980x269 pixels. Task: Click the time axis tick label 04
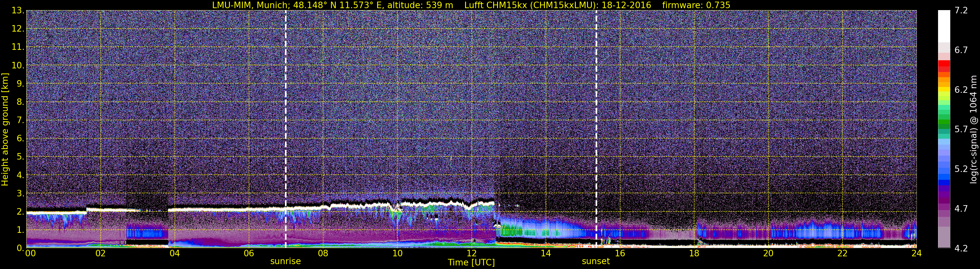pos(175,253)
